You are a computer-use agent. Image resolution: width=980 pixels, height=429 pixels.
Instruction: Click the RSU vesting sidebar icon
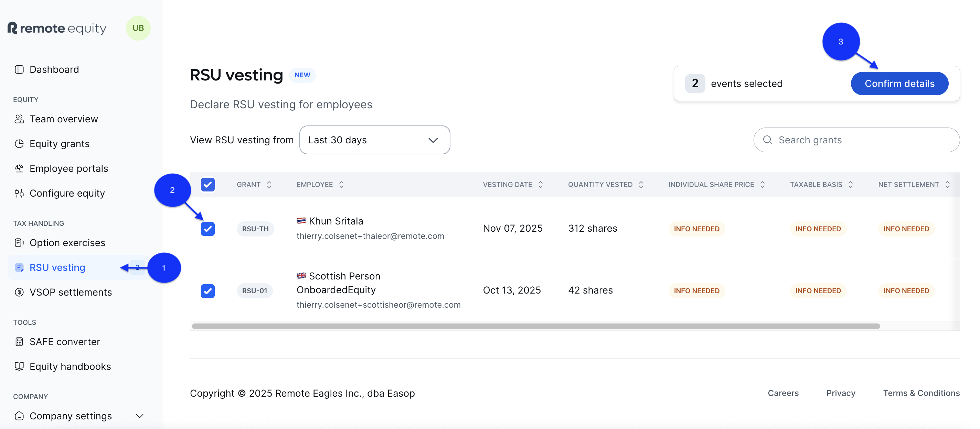point(19,267)
